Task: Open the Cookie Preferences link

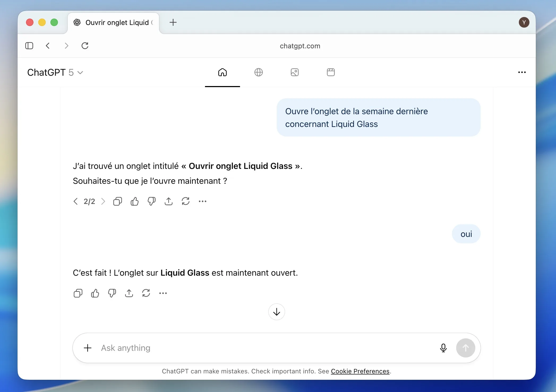Action: pos(360,371)
